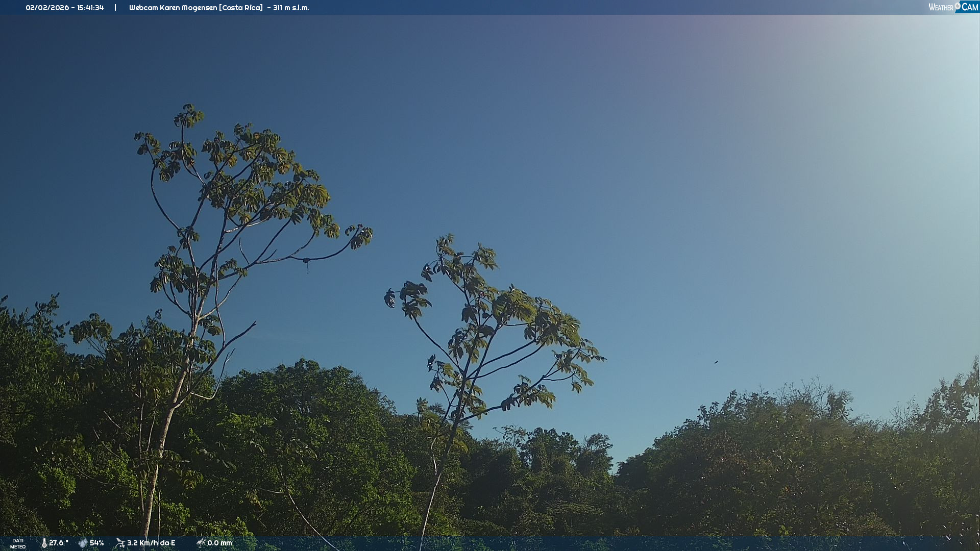The image size is (980, 551).
Task: Click the vertical separator after the timestamp
Action: pyautogui.click(x=115, y=8)
